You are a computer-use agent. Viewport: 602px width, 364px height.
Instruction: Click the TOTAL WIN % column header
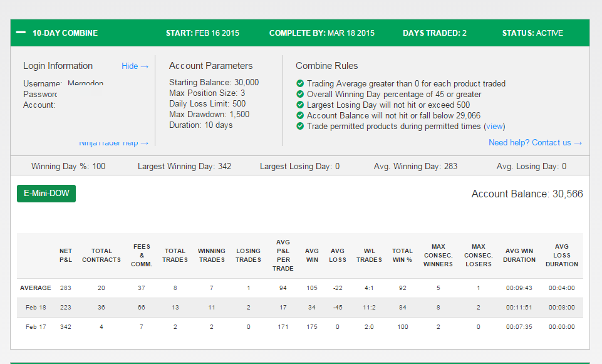(402, 256)
